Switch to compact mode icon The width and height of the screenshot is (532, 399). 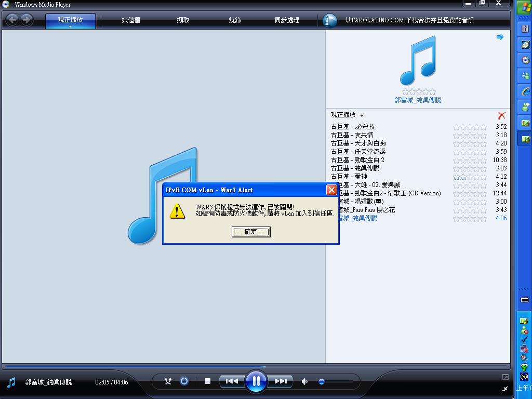[x=505, y=389]
